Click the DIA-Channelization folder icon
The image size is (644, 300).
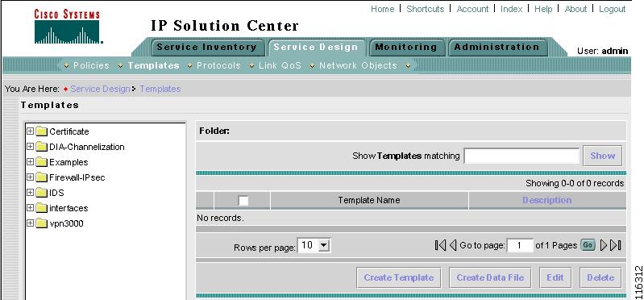[41, 147]
